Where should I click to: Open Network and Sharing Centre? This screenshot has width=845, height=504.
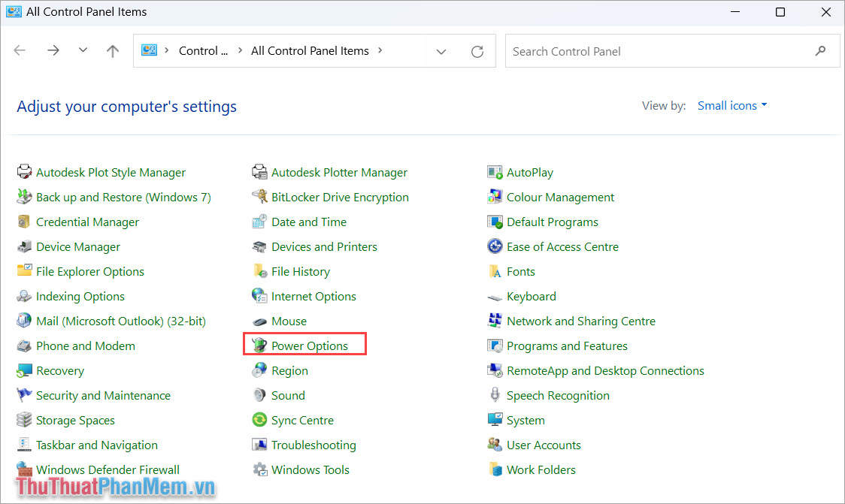pos(580,321)
